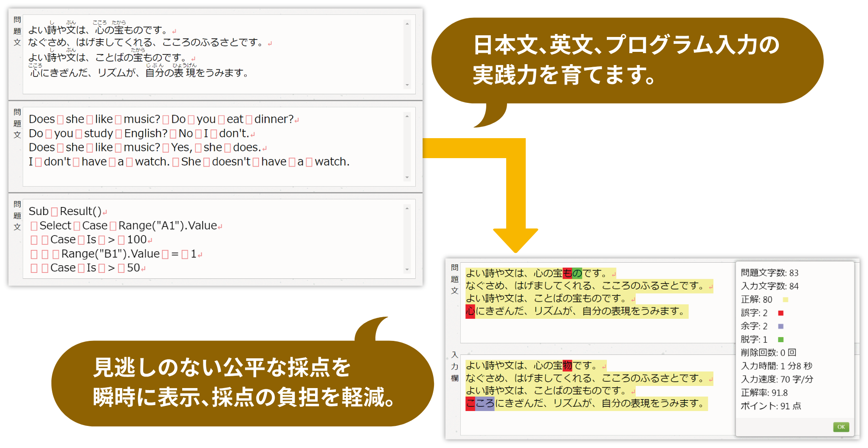The height and width of the screenshot is (448, 868).
Task: Click scroll-down arrow in English text panel
Action: [x=407, y=177]
